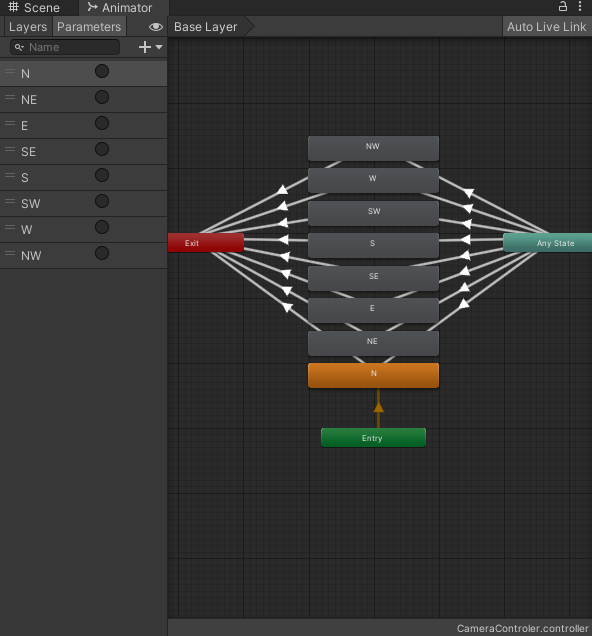Click the SW parameter drag handle

[10, 201]
